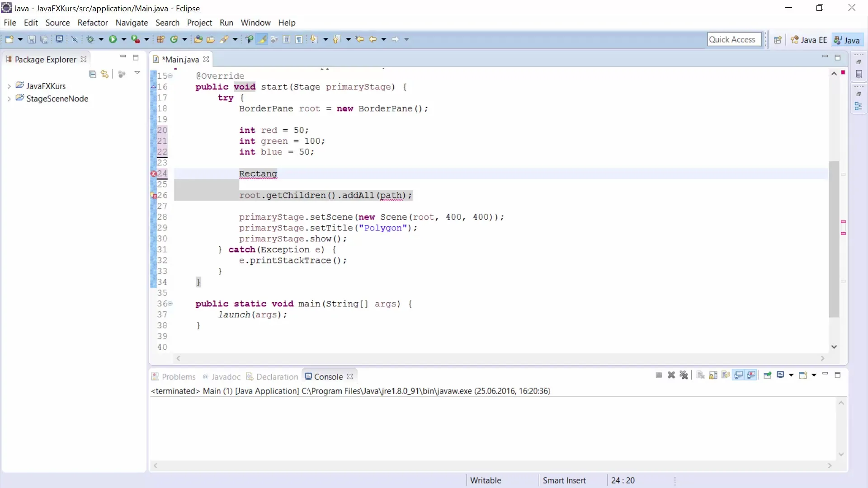Open the Package Explorer View Menu triangle
This screenshot has width=868, height=488.
click(x=137, y=73)
